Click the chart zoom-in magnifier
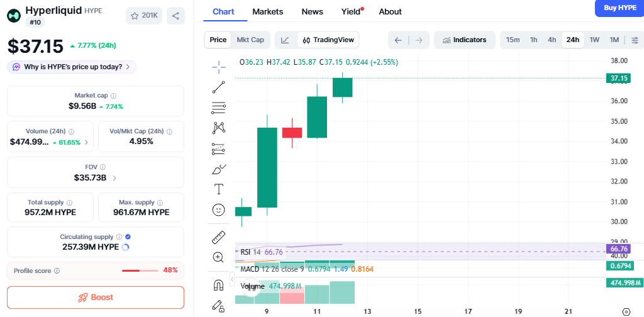 (219, 257)
